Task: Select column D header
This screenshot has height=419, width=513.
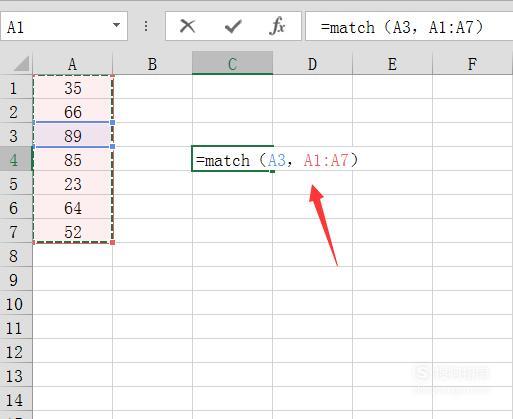Action: (312, 64)
